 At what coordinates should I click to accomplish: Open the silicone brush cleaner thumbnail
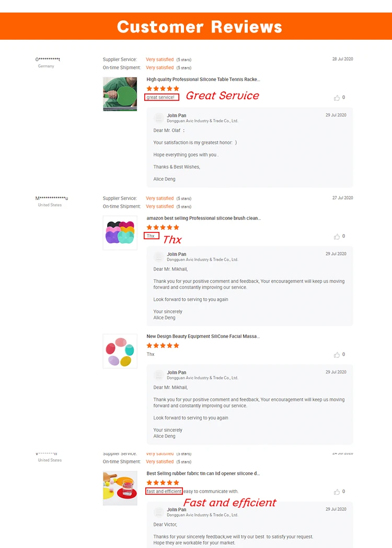click(120, 233)
